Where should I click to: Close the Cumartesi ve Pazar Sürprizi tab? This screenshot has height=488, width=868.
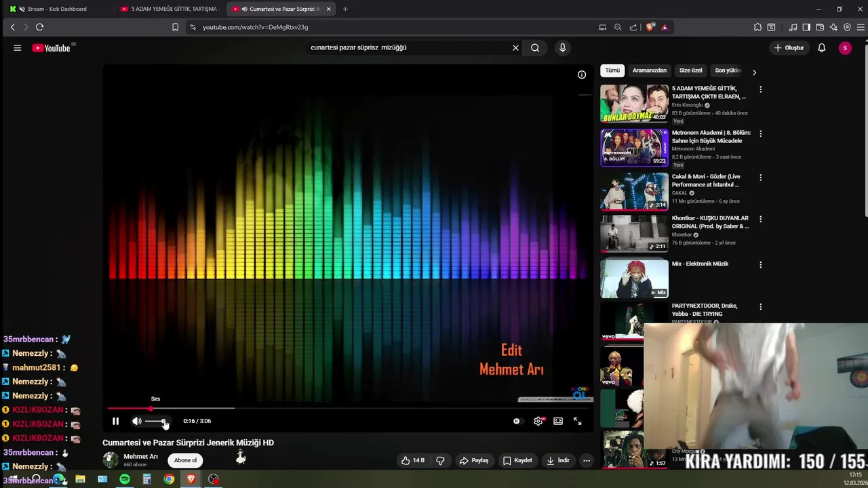click(329, 9)
